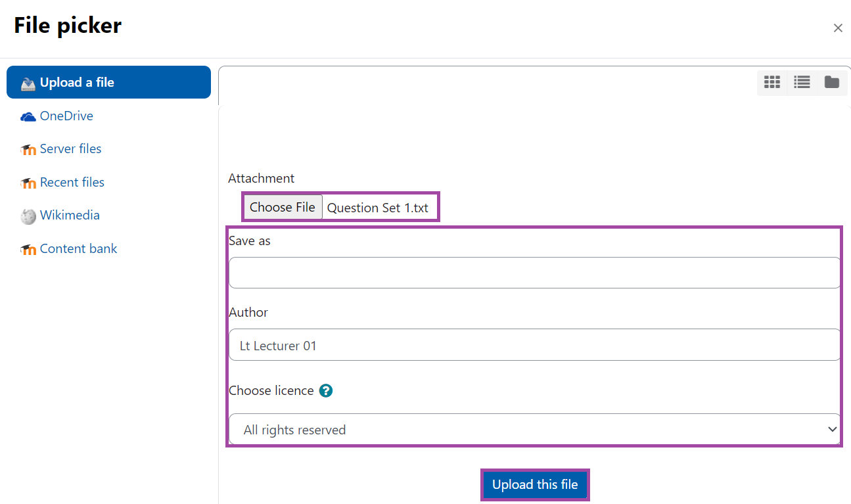851x504 pixels.
Task: Click the File picker dialog title
Action: coord(68,26)
